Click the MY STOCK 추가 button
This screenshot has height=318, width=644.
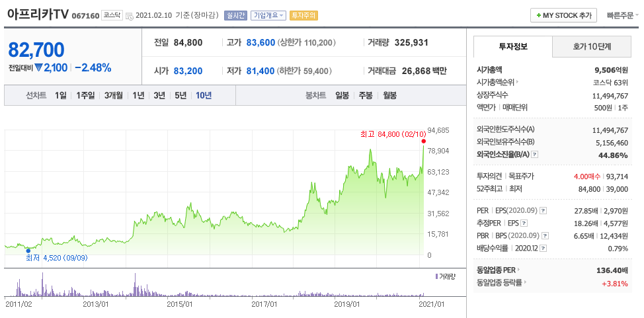pos(563,16)
